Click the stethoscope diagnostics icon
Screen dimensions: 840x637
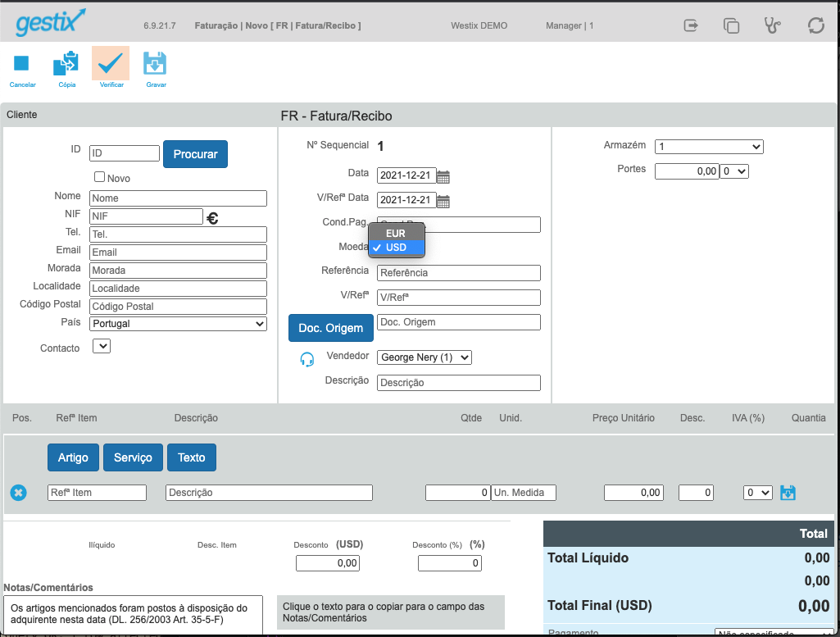coord(772,25)
